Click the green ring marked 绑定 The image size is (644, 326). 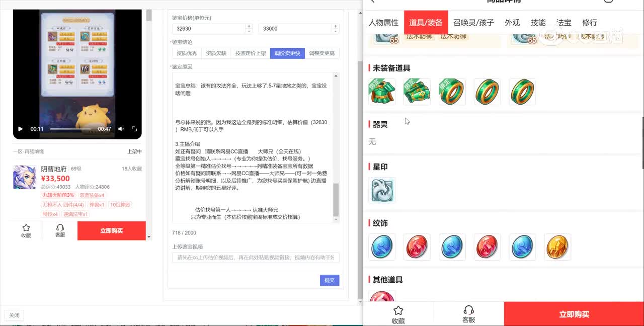pyautogui.click(x=452, y=92)
